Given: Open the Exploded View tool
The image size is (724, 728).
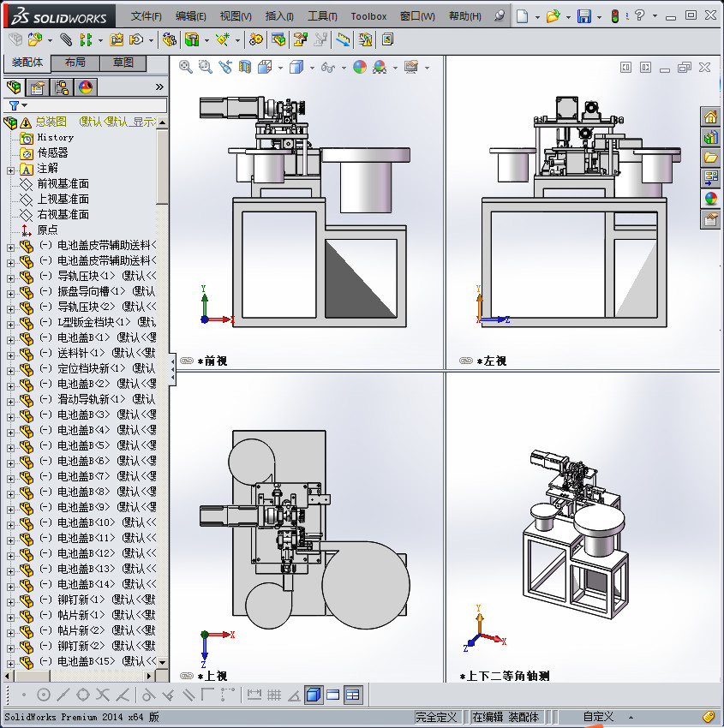Looking at the screenshot, I should [x=300, y=40].
